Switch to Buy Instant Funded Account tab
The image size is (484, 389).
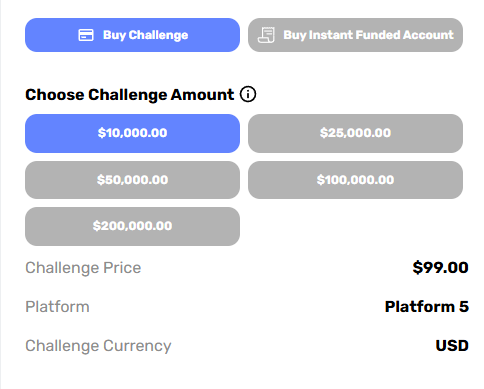tap(355, 35)
